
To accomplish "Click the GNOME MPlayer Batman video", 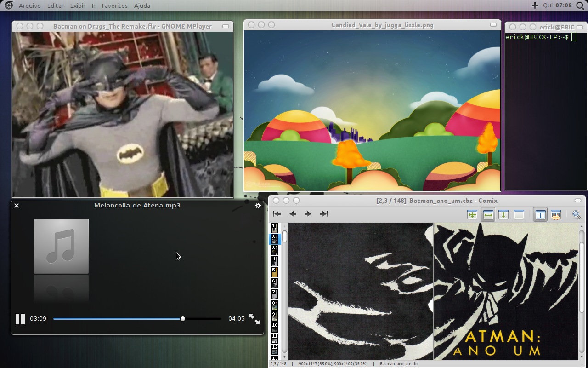I will [123, 115].
